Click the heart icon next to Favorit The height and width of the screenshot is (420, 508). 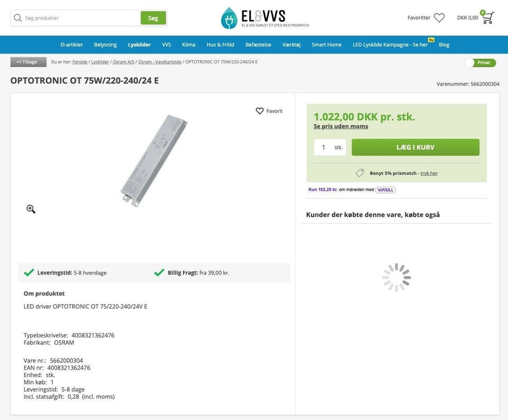click(x=260, y=111)
